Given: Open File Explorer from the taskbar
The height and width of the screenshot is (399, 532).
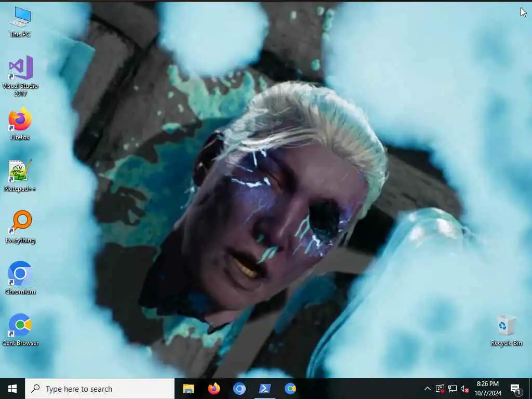Looking at the screenshot, I should point(188,389).
